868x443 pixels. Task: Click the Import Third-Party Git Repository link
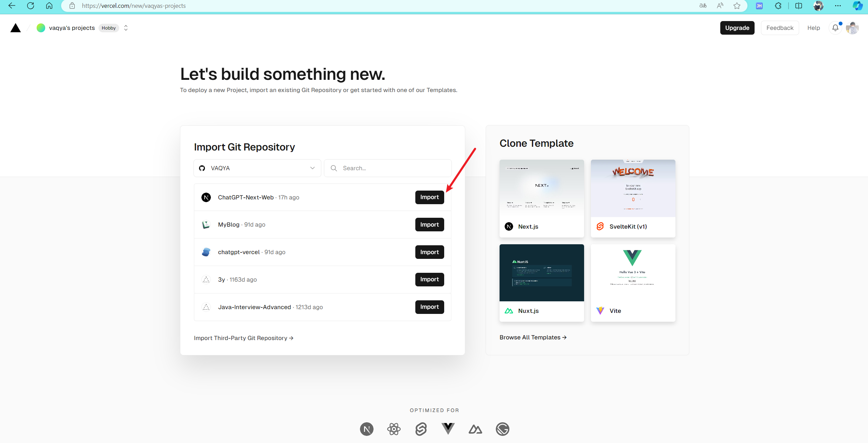(x=244, y=337)
